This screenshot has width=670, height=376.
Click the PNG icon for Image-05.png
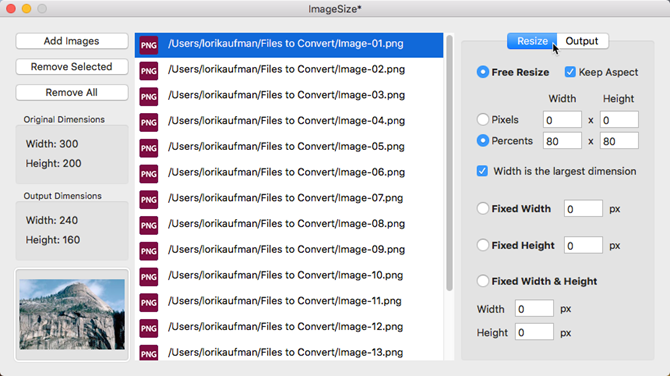149,148
